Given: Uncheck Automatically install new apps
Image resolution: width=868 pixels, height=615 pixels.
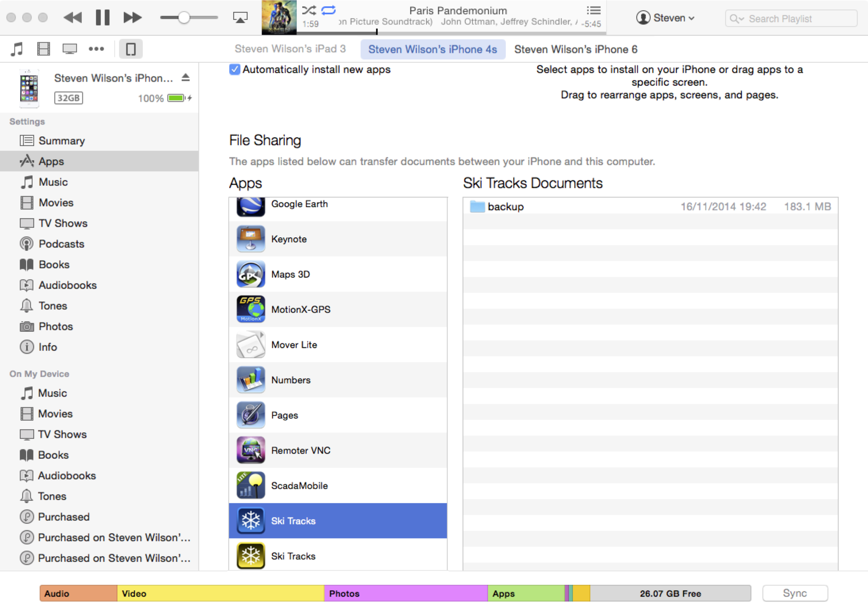Looking at the screenshot, I should pos(234,69).
